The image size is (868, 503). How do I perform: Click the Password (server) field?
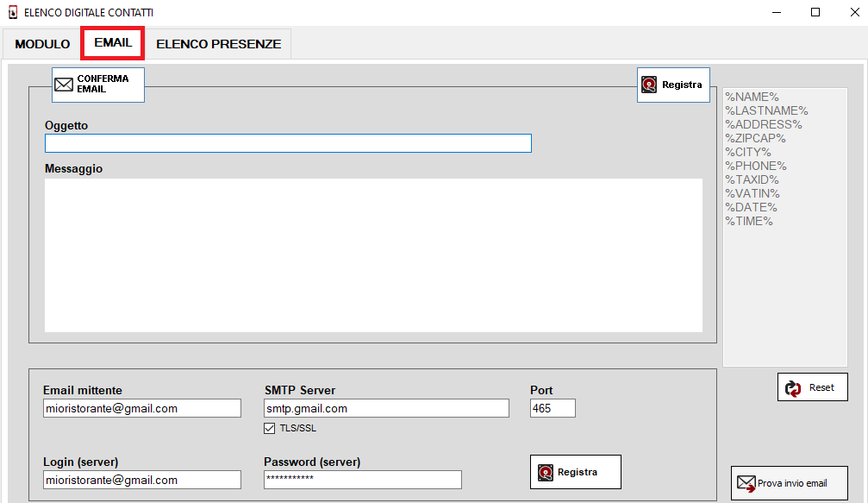click(x=362, y=480)
